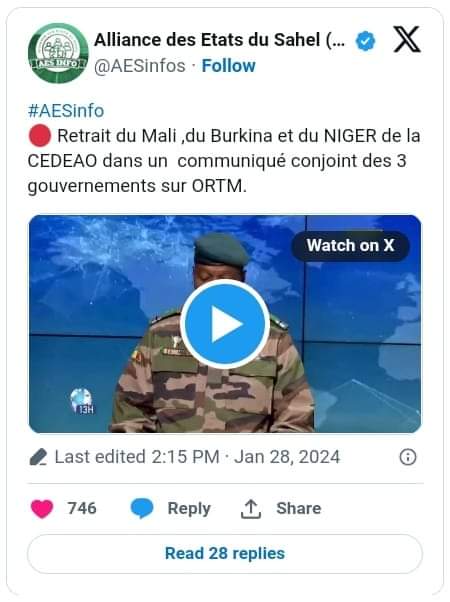Click the @AESinfos handle

pos(140,66)
